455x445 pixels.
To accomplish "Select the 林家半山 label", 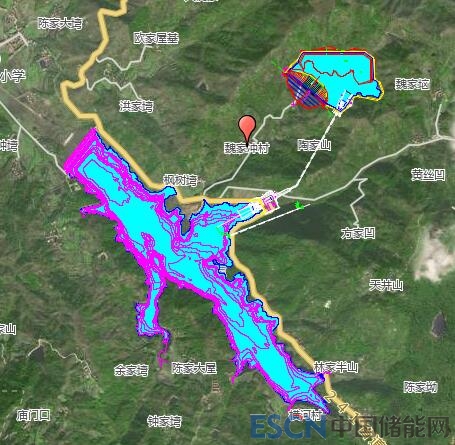I will point(336,367).
